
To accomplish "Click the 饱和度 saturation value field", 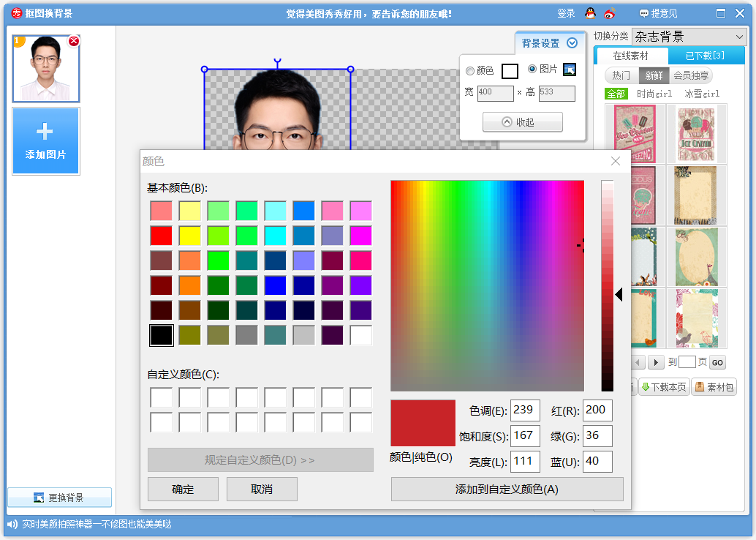I will click(x=525, y=436).
